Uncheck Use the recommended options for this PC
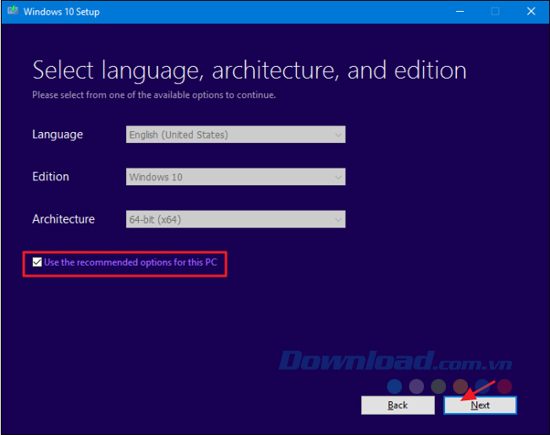The width and height of the screenshot is (550, 435). click(x=37, y=262)
